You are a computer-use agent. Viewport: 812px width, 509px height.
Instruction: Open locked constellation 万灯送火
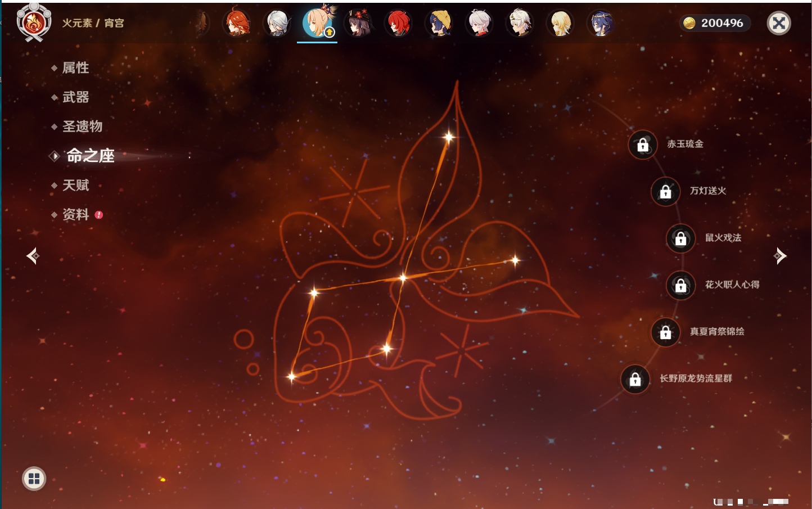point(665,192)
